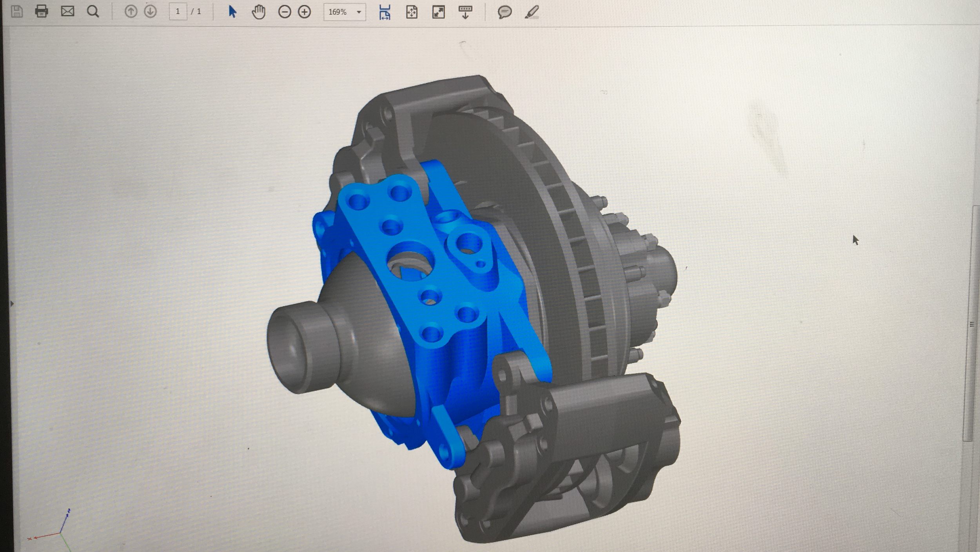This screenshot has height=552, width=980.
Task: Click the Fit Width scrolling icon
Action: (x=385, y=12)
